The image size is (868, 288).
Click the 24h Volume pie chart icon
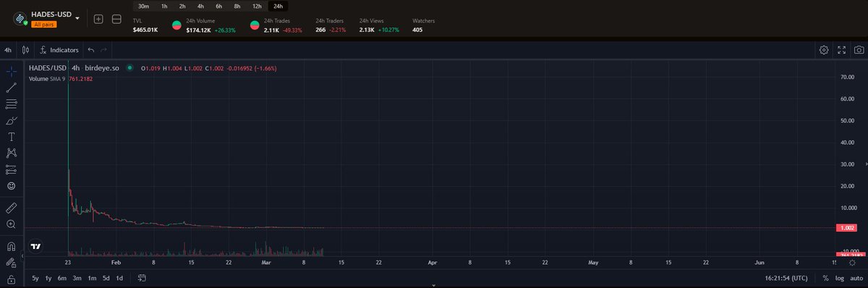pyautogui.click(x=176, y=26)
